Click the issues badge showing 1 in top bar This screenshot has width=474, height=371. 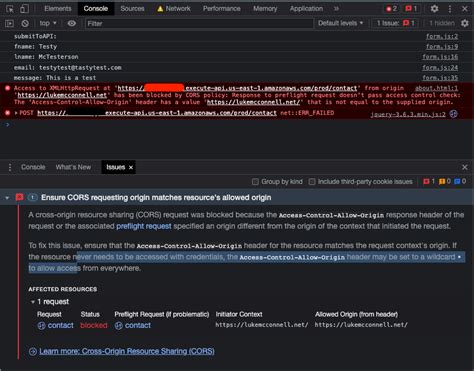coord(411,9)
